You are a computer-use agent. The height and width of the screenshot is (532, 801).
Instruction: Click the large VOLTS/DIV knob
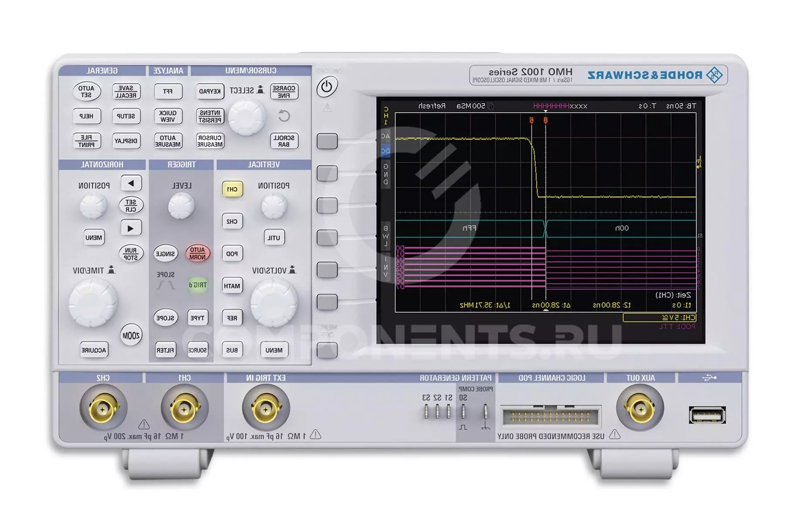pos(274,303)
